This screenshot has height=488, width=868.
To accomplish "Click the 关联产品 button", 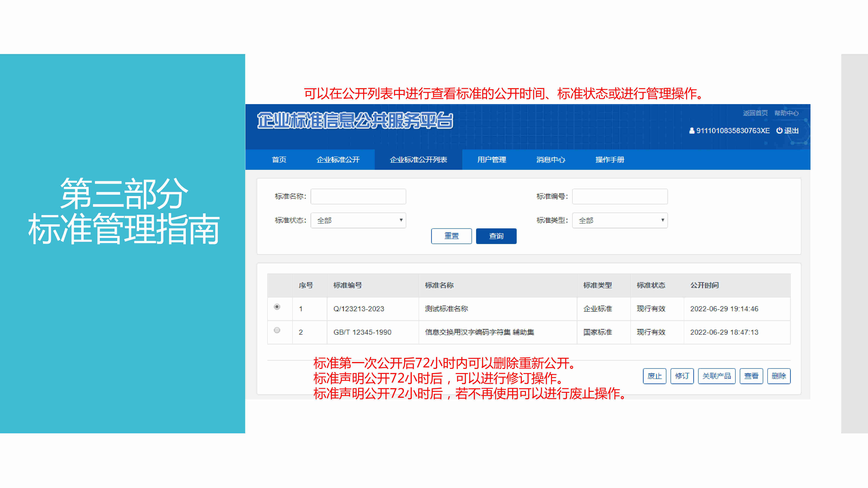I will 717,376.
